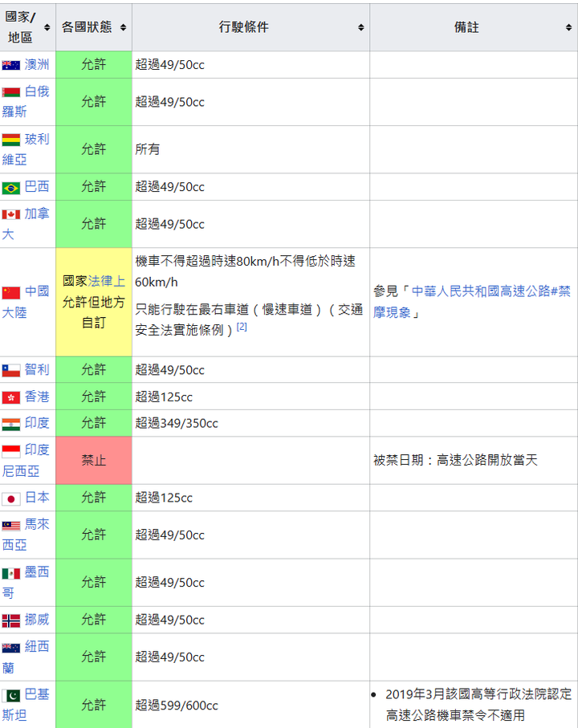The width and height of the screenshot is (578, 728).
Task: Open the 挪威 link
Action: point(37,620)
